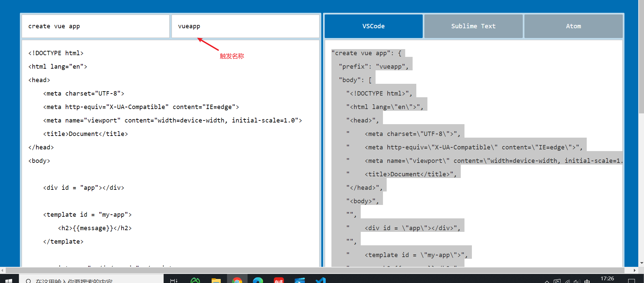The height and width of the screenshot is (283, 644).
Task: Click the 'vueapp' trigger input field
Action: click(x=245, y=26)
